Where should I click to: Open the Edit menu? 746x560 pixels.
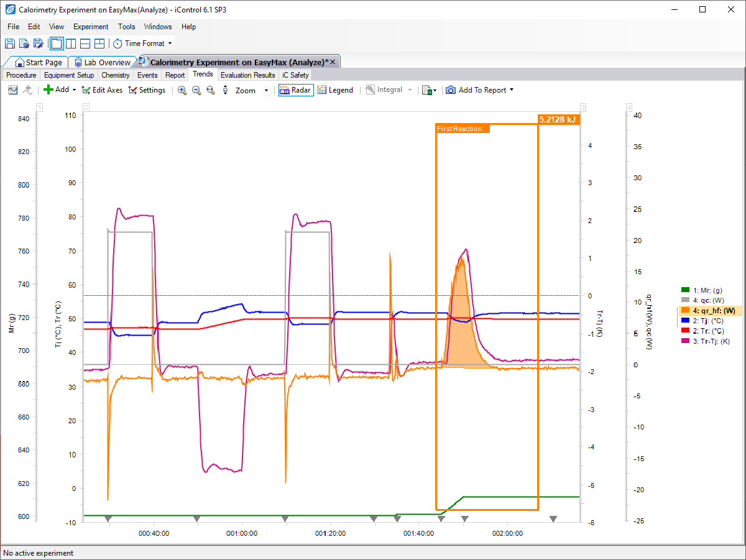pos(34,27)
